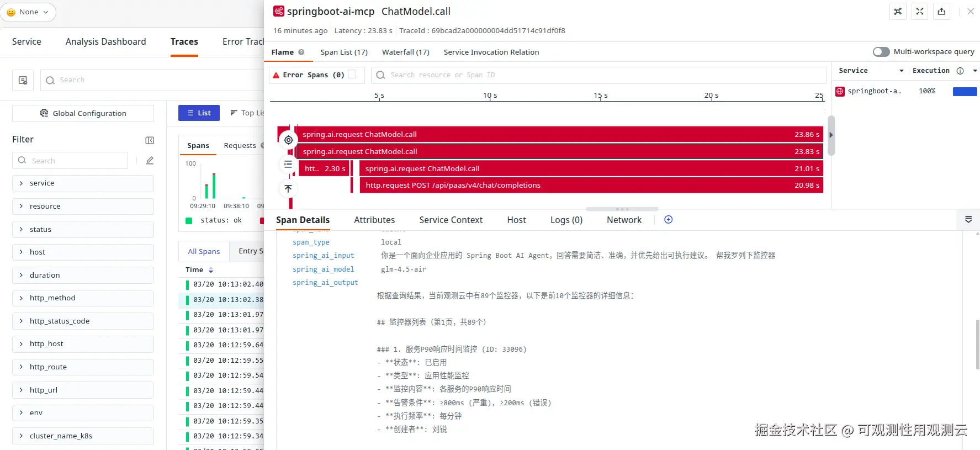Collapse the Filter sidebar panel icon
980x450 pixels.
[150, 140]
